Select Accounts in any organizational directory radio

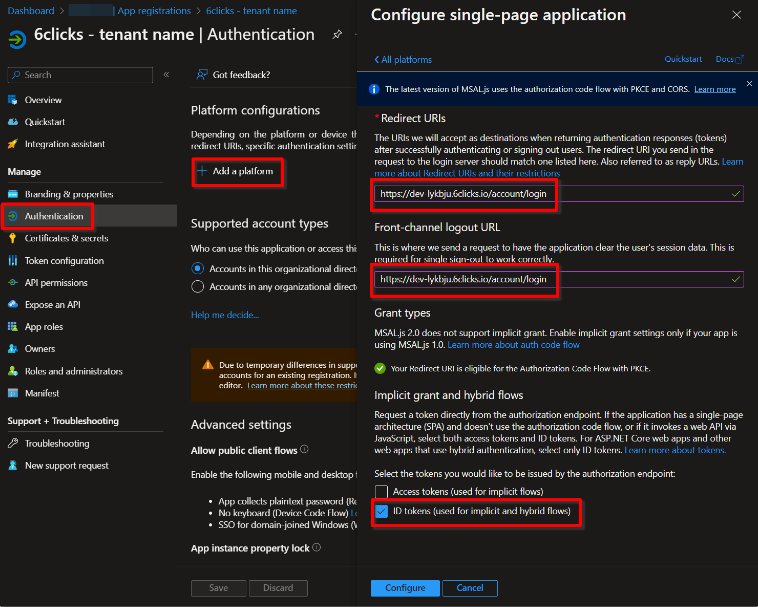[197, 287]
